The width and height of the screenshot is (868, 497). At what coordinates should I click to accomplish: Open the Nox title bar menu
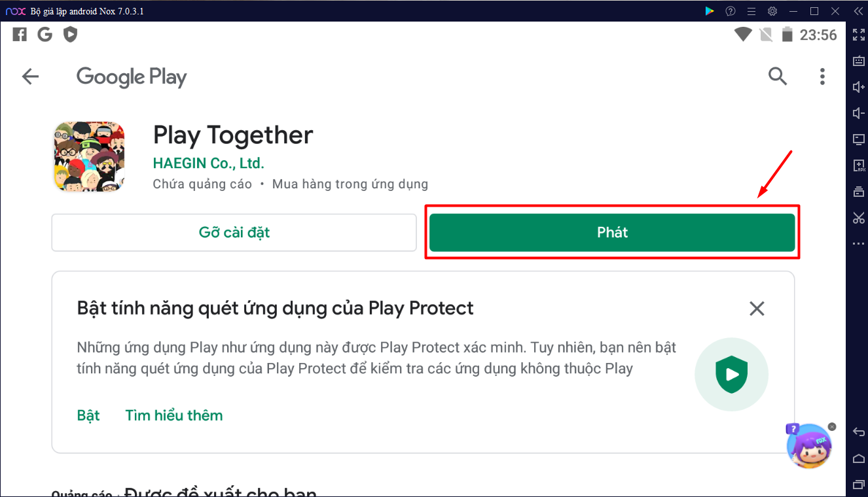pyautogui.click(x=751, y=11)
